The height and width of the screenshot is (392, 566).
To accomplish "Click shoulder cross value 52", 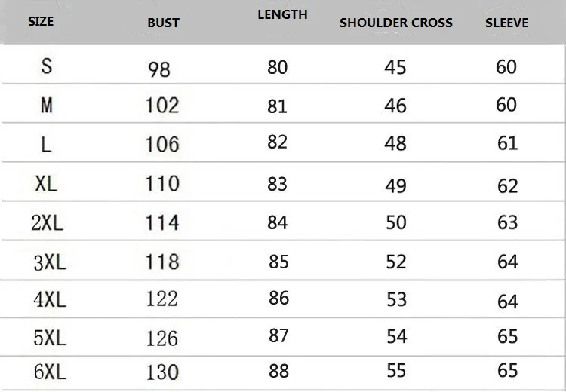I will pos(396,262).
